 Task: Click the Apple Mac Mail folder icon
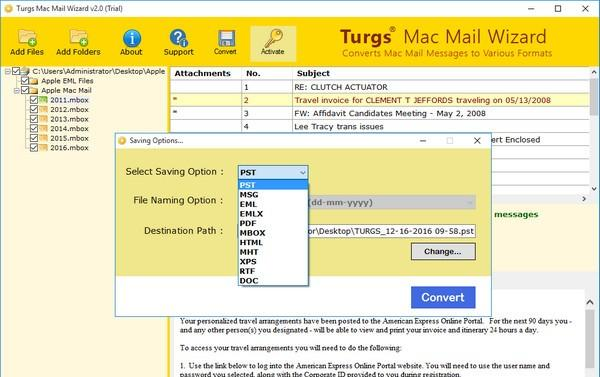(34, 90)
